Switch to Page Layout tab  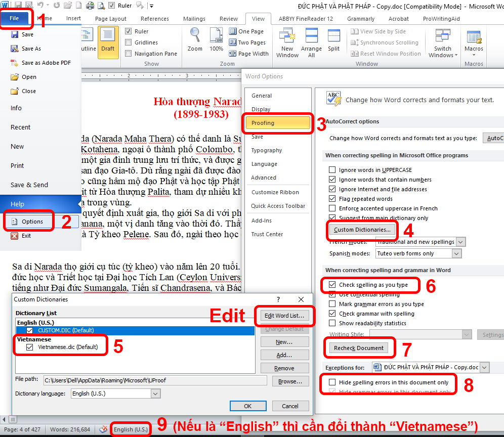(111, 19)
